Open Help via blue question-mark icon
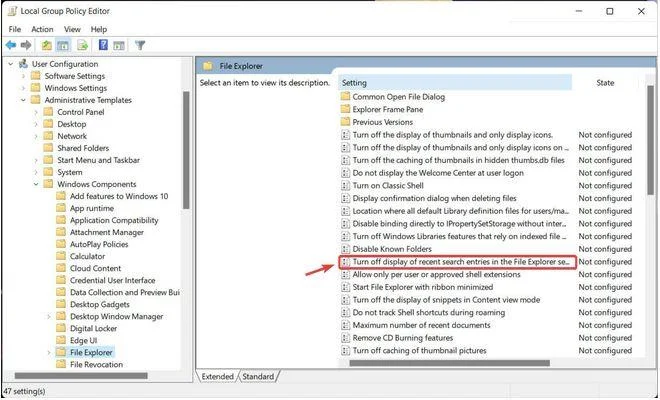 pos(102,45)
